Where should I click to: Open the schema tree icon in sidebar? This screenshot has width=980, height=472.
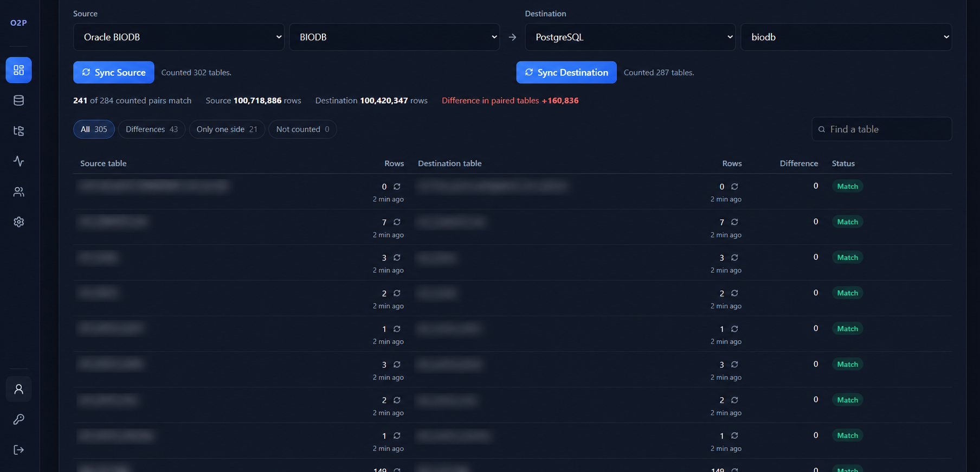18,131
